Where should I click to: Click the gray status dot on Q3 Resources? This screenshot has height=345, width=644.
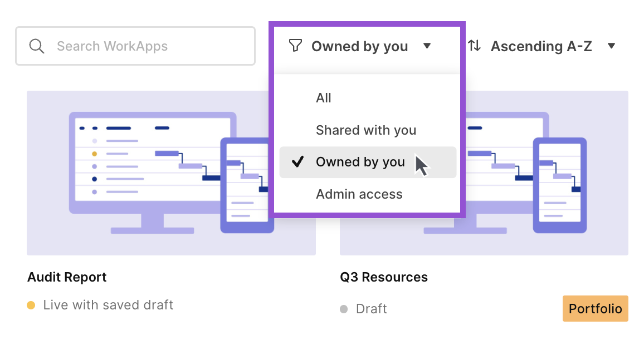pos(344,309)
